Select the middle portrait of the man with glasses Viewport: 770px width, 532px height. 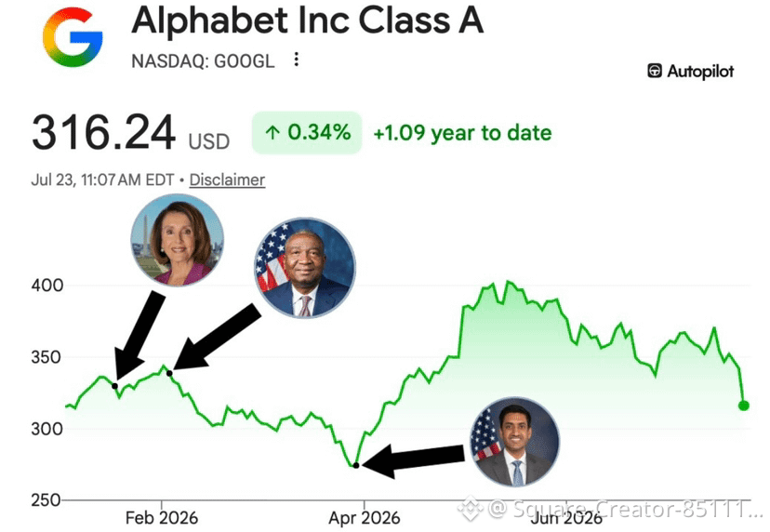click(x=305, y=267)
